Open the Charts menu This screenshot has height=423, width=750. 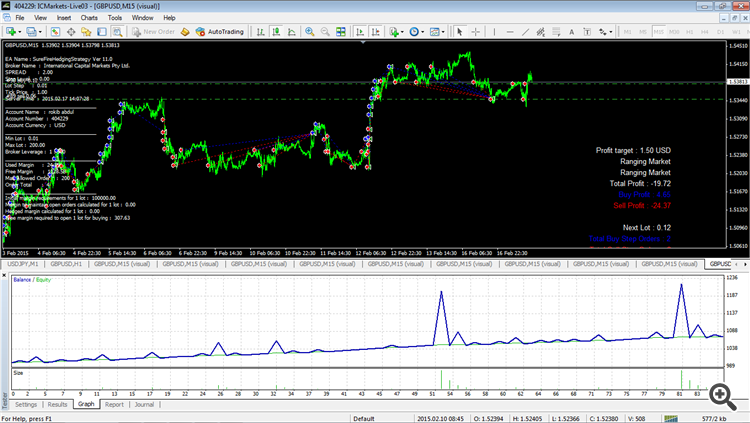tap(88, 17)
